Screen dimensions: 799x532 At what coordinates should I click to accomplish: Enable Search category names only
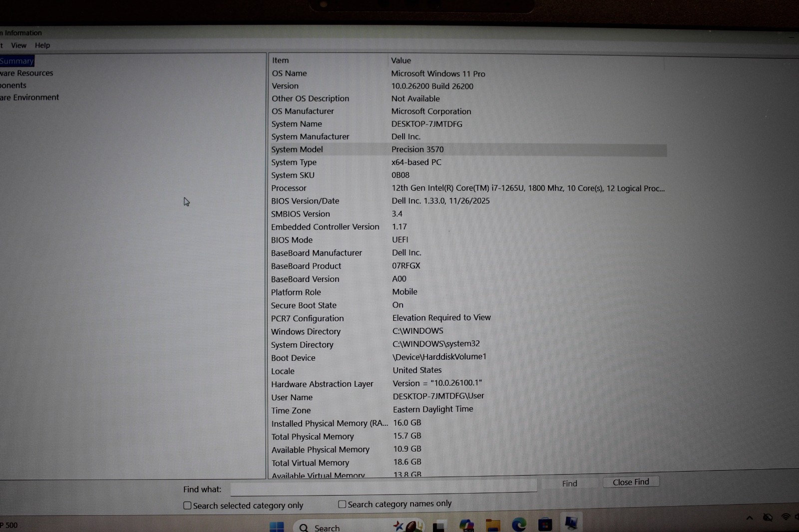point(342,504)
